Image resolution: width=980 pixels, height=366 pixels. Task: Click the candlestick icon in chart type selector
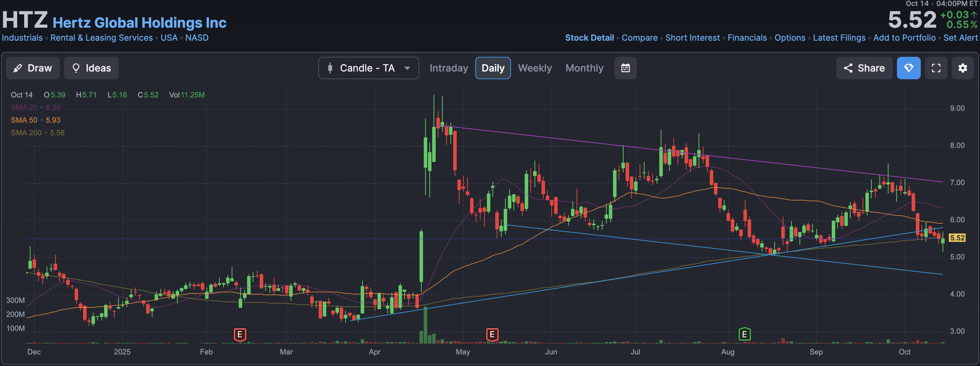pos(330,68)
